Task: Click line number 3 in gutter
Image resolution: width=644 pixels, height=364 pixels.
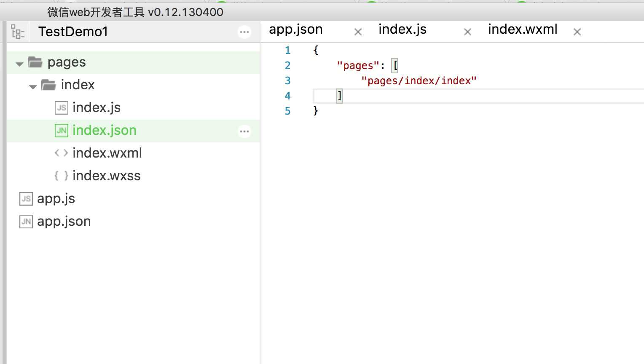Action: [x=288, y=81]
